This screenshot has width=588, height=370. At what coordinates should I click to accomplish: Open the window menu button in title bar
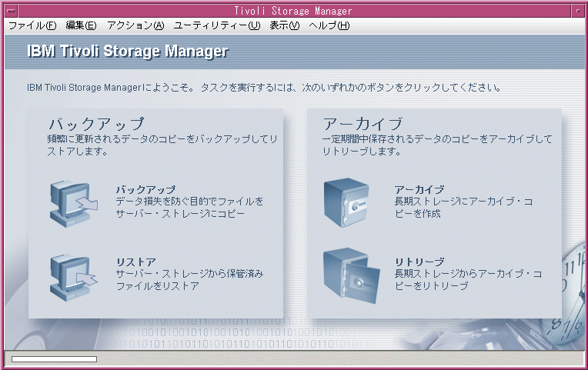12,11
